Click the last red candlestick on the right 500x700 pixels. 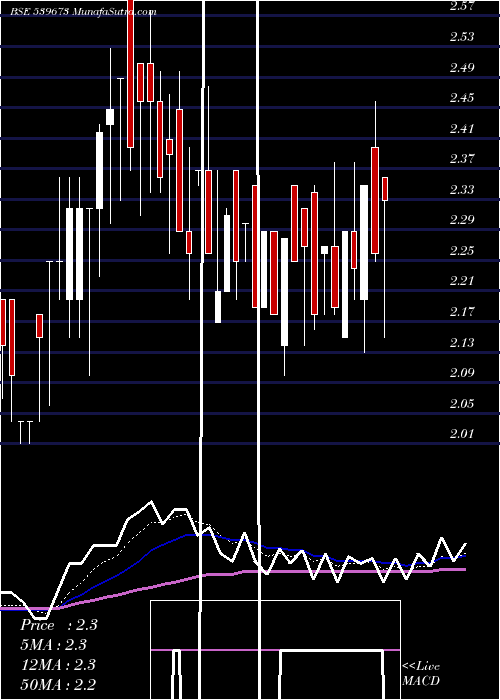coord(384,189)
